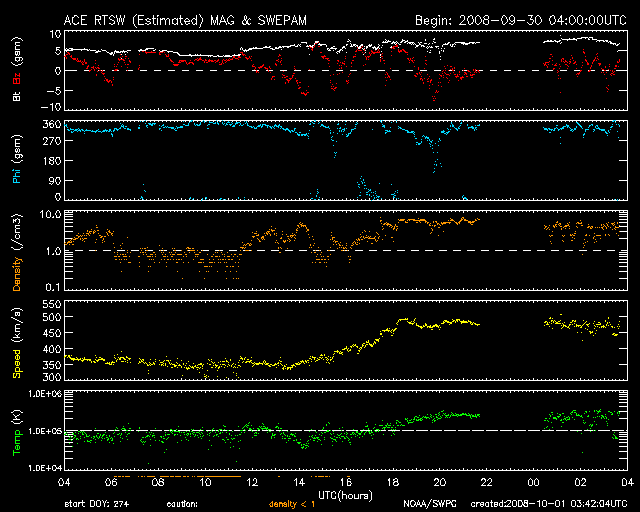The image size is (640, 512).
Task: Click the '300' tick on the Speed axis
Action: [52, 377]
